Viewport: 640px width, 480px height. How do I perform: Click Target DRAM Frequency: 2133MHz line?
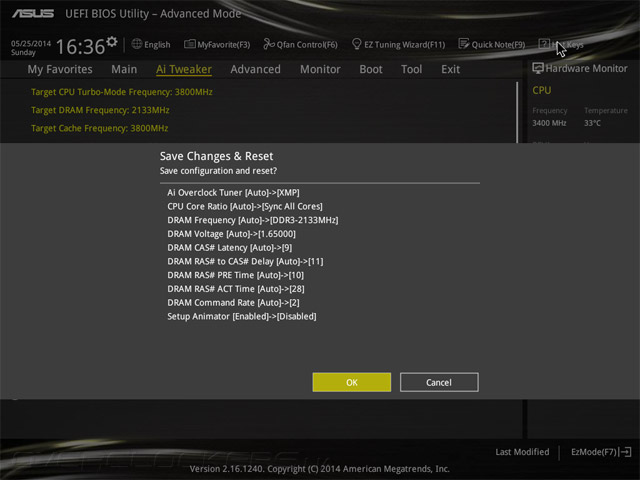(x=100, y=110)
